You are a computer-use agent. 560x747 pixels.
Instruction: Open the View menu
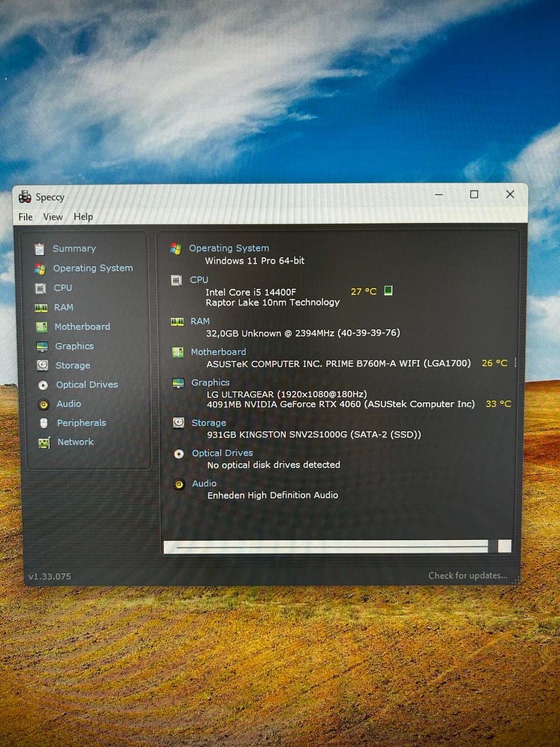(x=53, y=217)
